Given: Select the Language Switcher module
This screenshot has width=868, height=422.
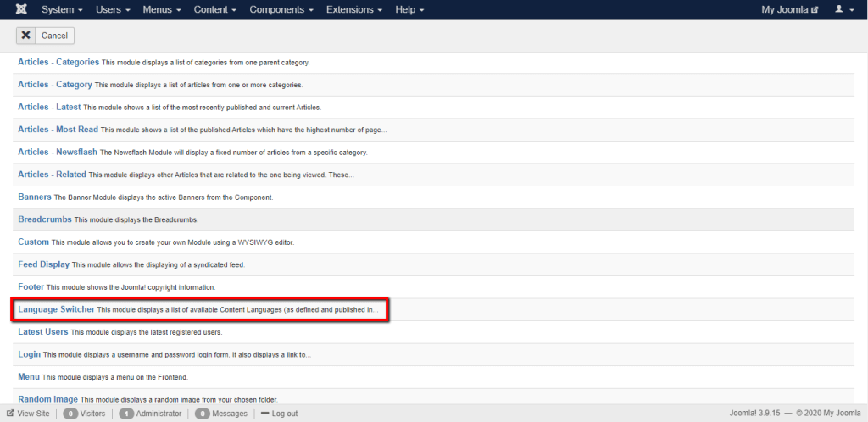Looking at the screenshot, I should point(57,309).
